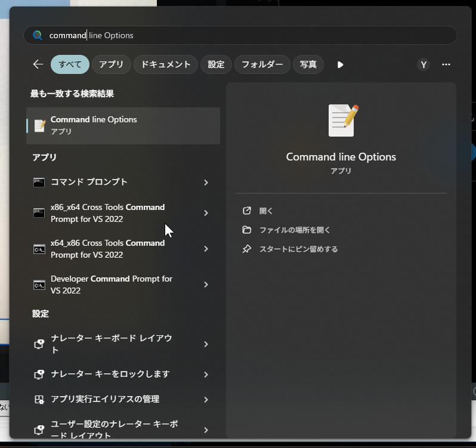
Task: Expand ユーザー設定のナレーター result chevron
Action: click(x=206, y=430)
